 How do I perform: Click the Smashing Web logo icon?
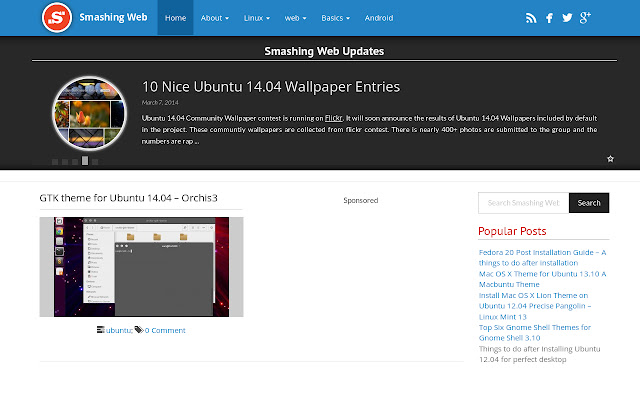pyautogui.click(x=57, y=18)
